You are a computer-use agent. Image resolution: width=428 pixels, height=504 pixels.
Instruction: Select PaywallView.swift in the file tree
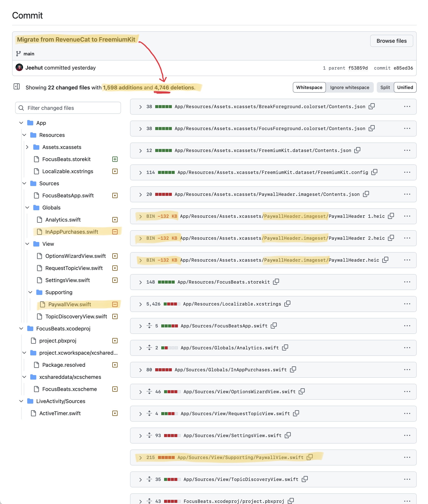69,304
